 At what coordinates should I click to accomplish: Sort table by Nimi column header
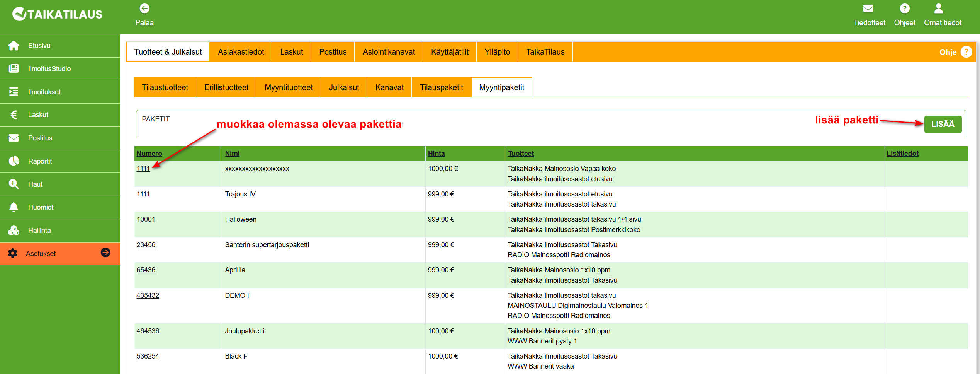(232, 154)
